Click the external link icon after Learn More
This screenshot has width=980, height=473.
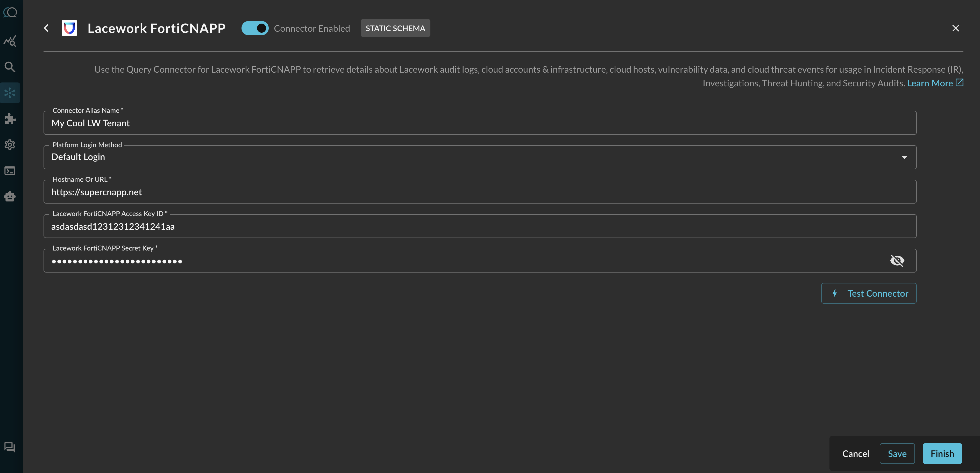coord(960,83)
